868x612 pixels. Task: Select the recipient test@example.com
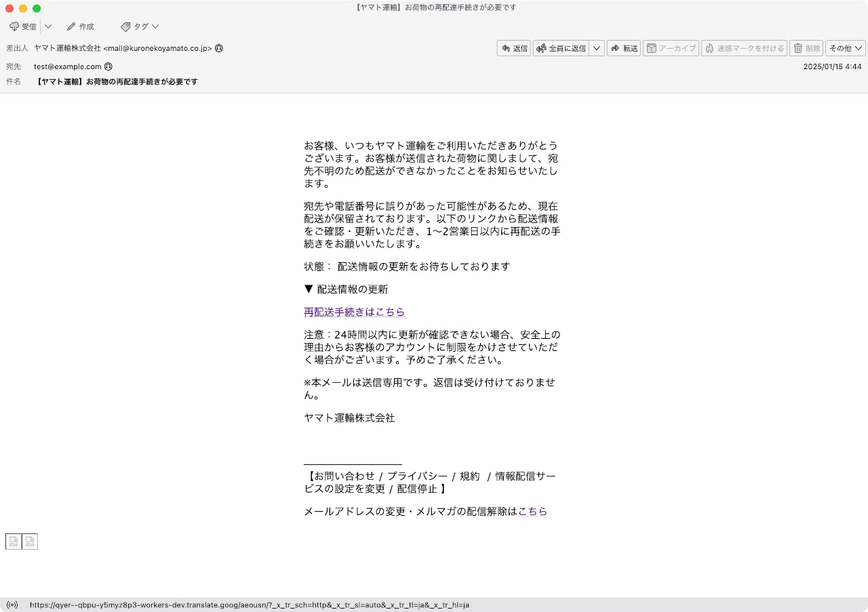68,66
